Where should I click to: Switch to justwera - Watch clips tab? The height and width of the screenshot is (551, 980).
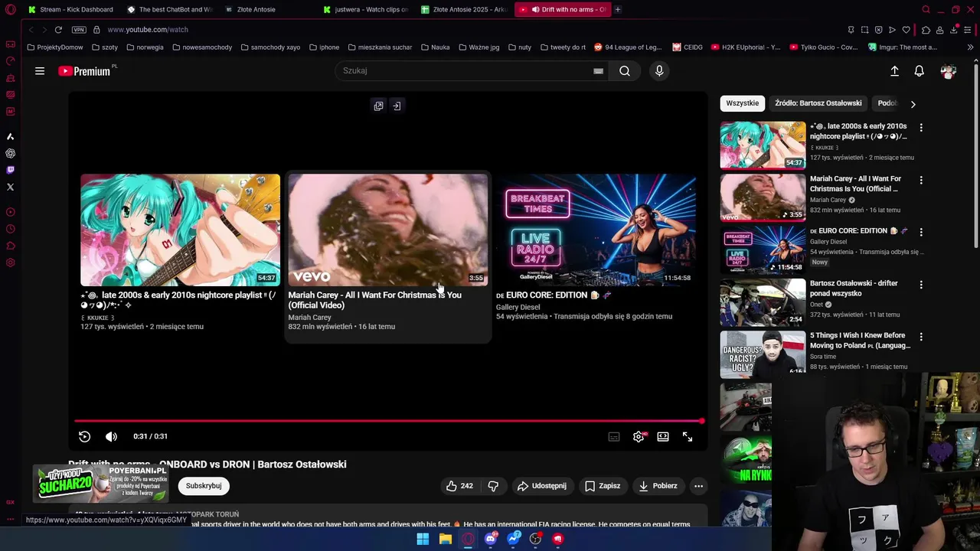coord(366,9)
